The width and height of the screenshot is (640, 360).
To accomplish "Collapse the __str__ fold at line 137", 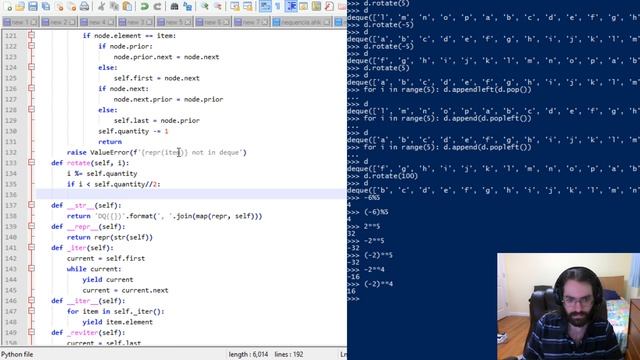I will coord(31,205).
